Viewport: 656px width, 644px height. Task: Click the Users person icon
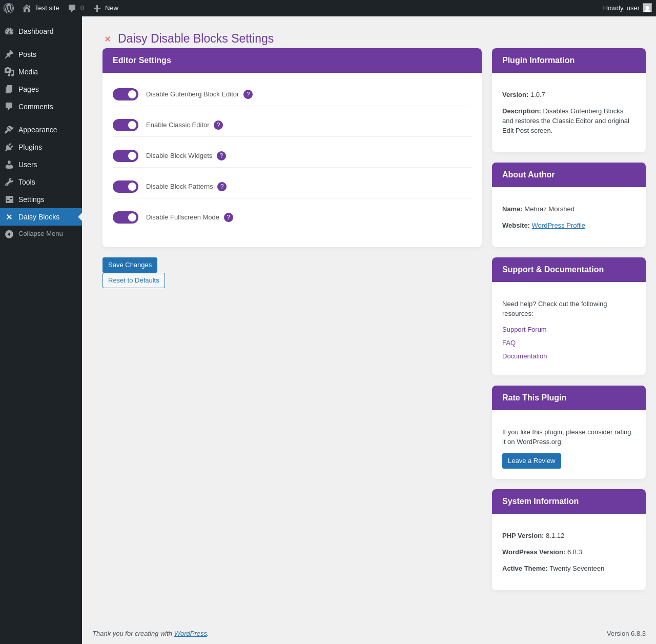9,165
